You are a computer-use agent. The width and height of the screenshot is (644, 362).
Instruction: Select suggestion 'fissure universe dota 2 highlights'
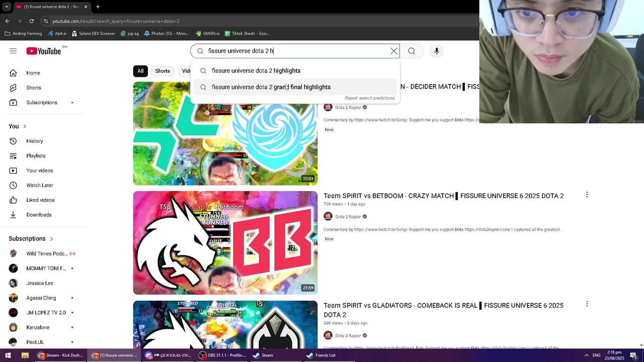(x=295, y=71)
